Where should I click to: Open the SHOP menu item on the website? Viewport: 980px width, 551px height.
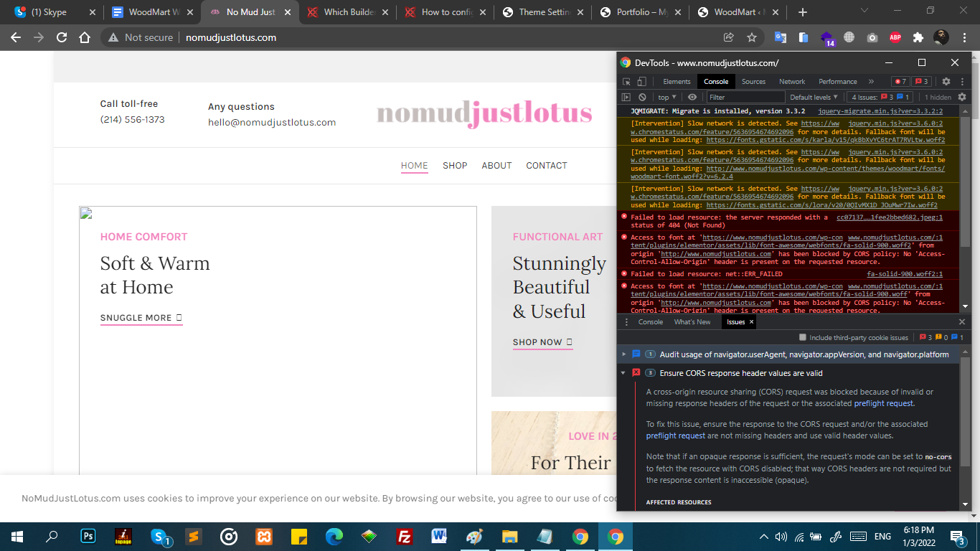[x=455, y=166]
